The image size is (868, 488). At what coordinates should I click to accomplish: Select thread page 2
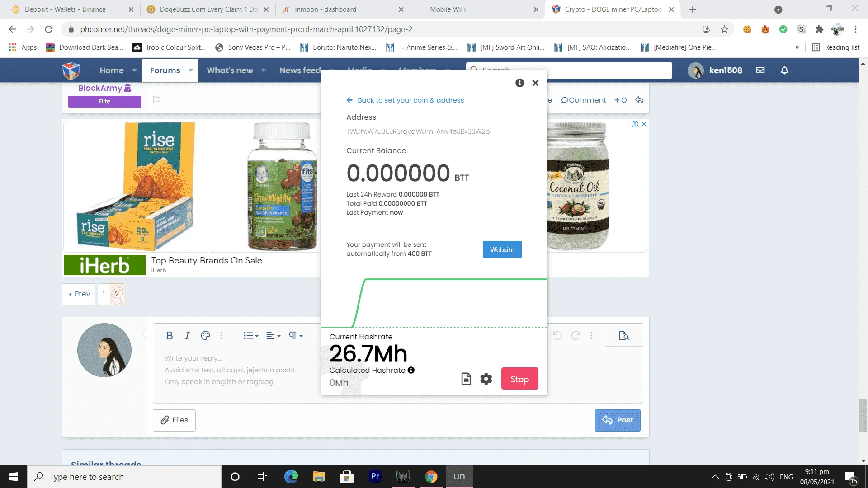(117, 294)
